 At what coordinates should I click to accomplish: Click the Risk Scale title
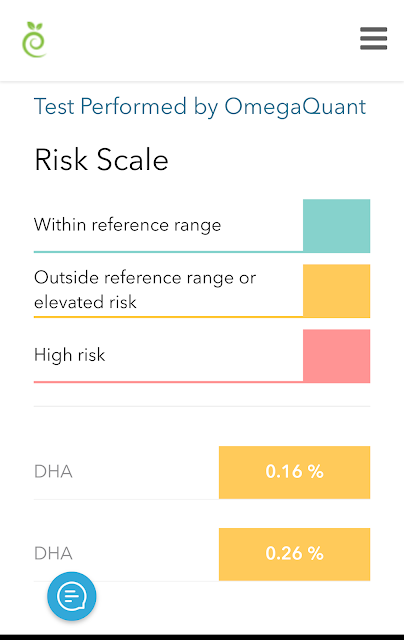[x=101, y=159]
